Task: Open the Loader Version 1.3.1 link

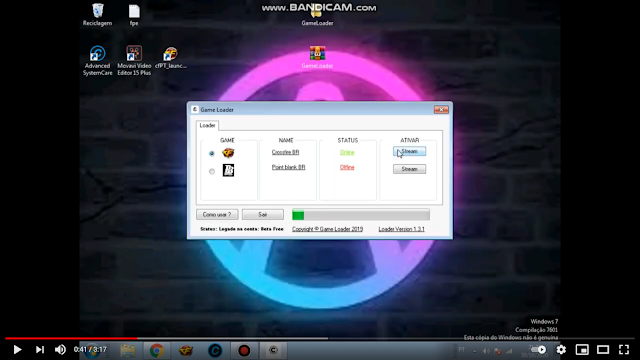Action: click(x=402, y=229)
